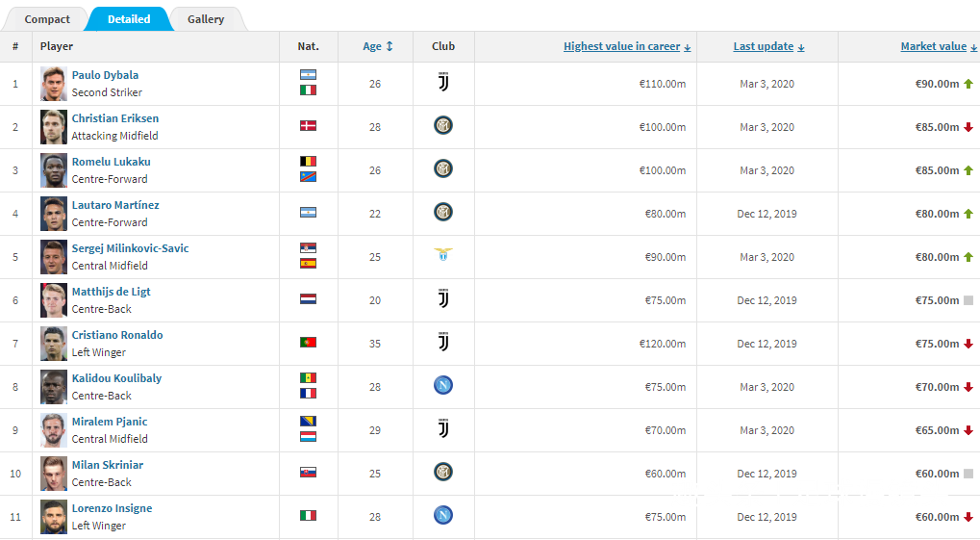Switch to the Gallery tab
This screenshot has height=540, width=980.
(206, 19)
